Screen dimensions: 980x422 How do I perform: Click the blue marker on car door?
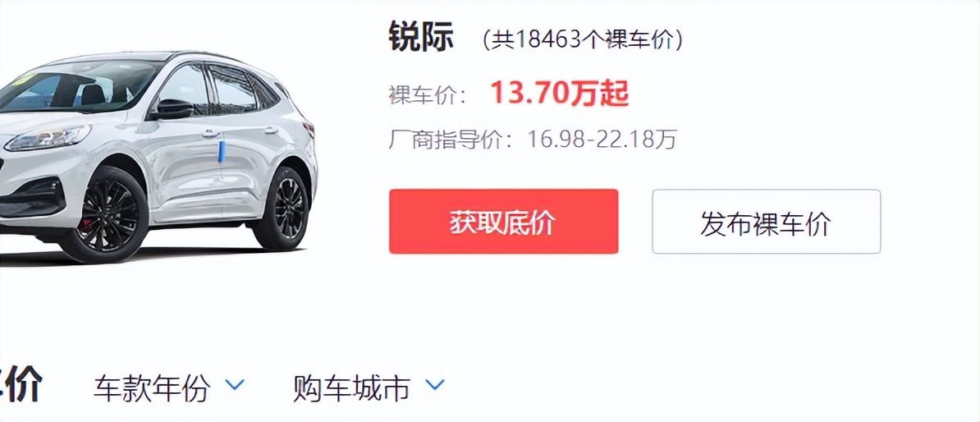click(x=222, y=151)
